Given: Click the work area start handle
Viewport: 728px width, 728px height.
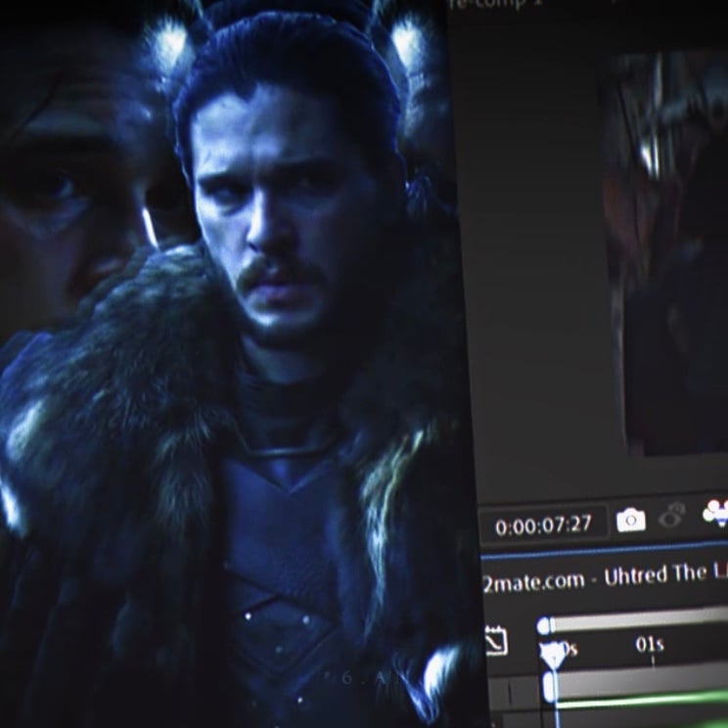Looking at the screenshot, I should click(x=549, y=687).
